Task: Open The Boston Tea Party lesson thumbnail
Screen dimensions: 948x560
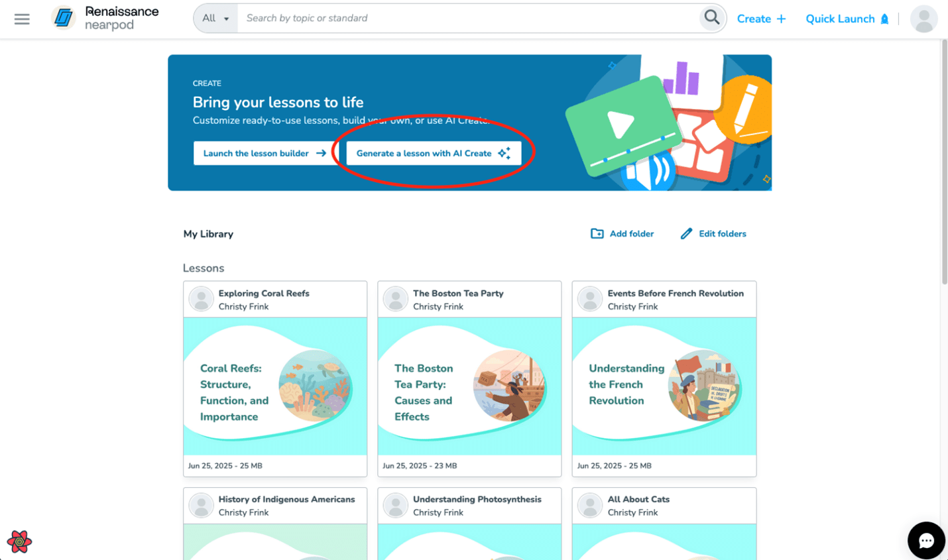Action: (469, 386)
